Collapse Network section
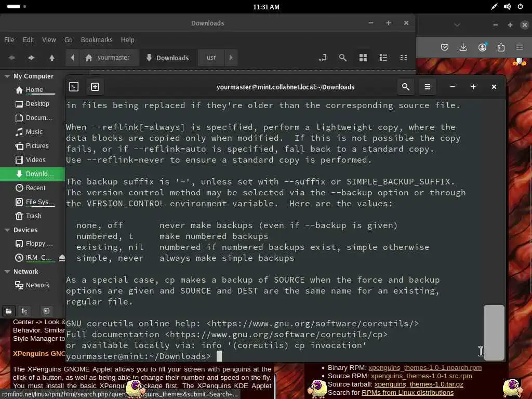 pyautogui.click(x=7, y=271)
